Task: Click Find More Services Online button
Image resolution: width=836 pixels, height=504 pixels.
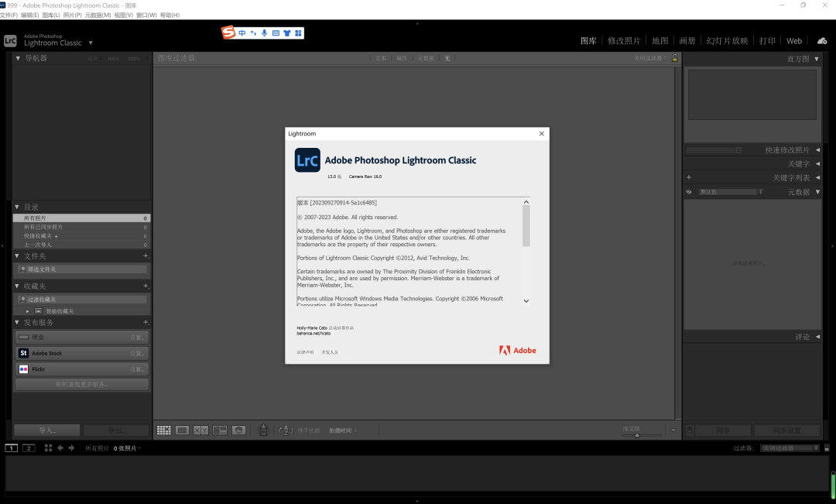Action: [x=81, y=384]
